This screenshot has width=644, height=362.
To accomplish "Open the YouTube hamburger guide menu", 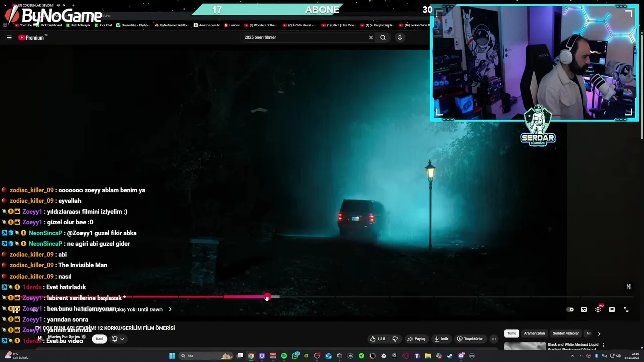I will point(9,37).
